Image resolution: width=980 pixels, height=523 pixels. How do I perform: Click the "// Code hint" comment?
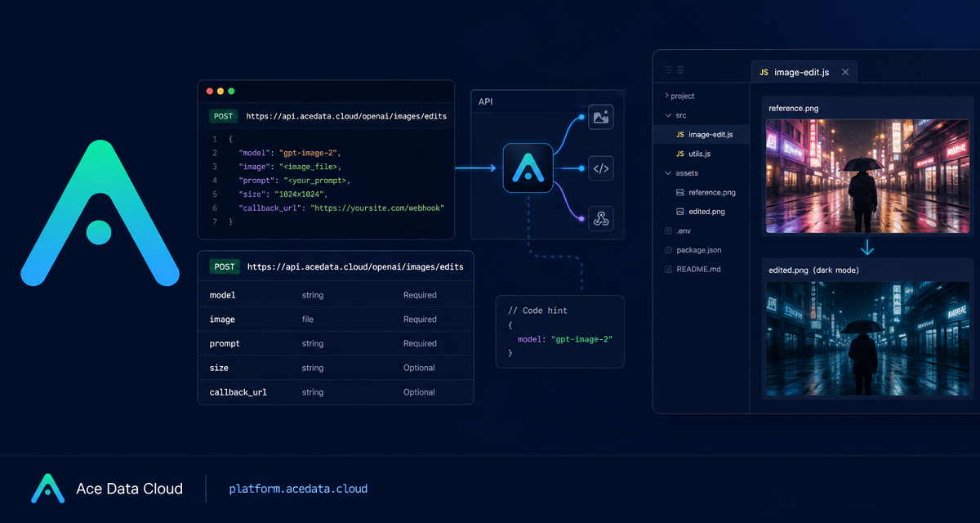tap(537, 311)
